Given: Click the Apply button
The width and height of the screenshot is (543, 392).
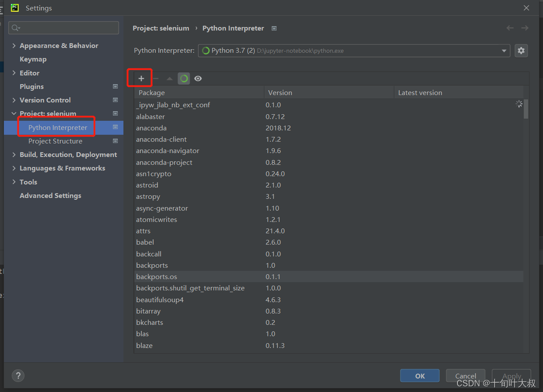Looking at the screenshot, I should 511,376.
